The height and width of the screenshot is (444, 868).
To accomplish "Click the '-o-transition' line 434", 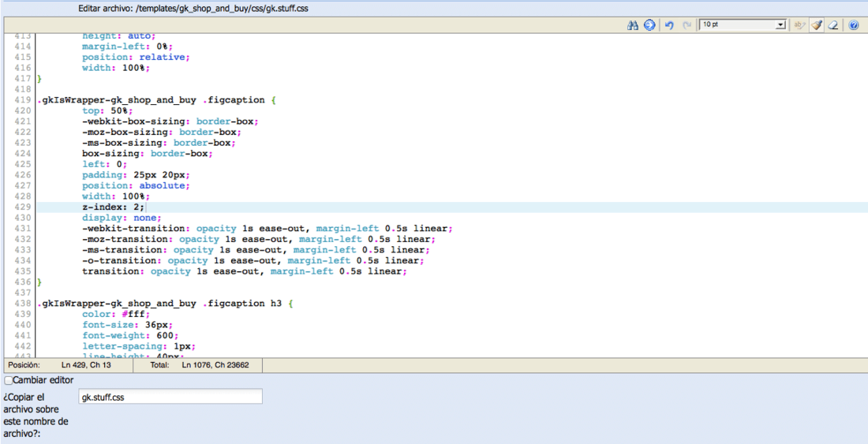I will 253,260.
